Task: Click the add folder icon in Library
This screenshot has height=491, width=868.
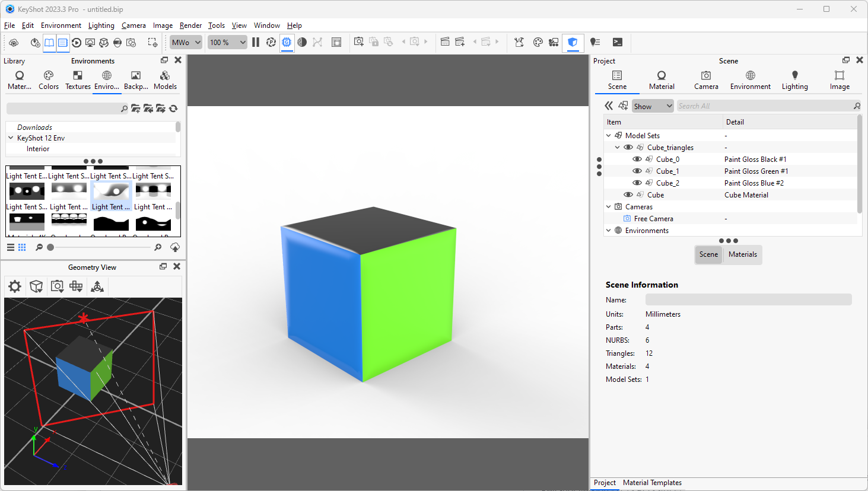Action: coord(136,109)
